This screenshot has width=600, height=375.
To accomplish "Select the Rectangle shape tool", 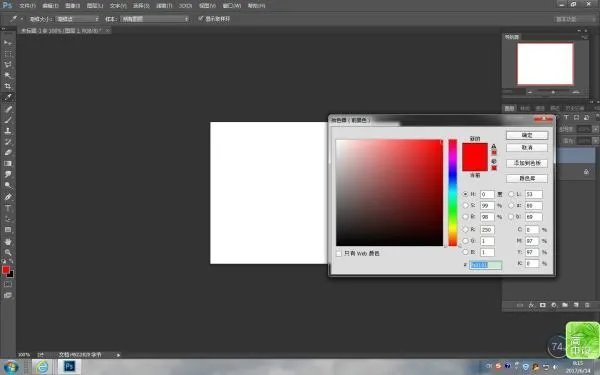I will coord(8,230).
